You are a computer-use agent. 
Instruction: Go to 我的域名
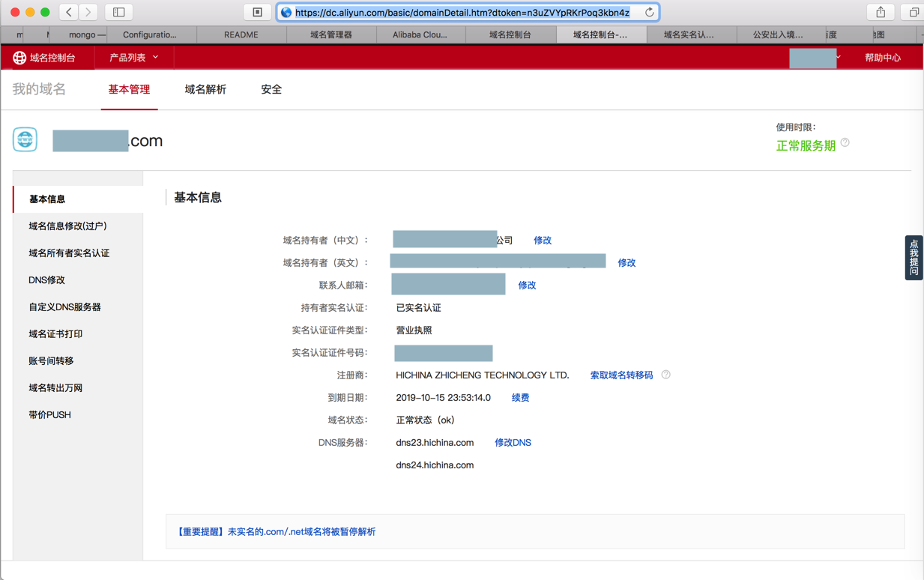39,89
